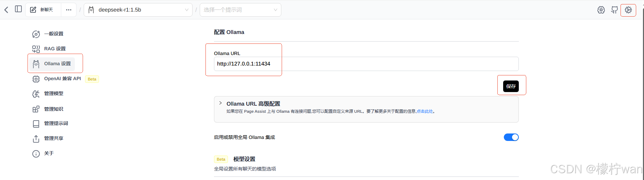Toggle the sidebar panel icon
The width and height of the screenshot is (644, 180).
click(18, 9)
